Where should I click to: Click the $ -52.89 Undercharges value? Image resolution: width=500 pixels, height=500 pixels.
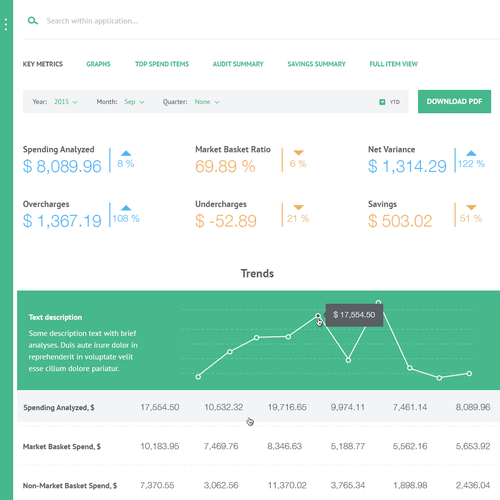click(x=226, y=221)
